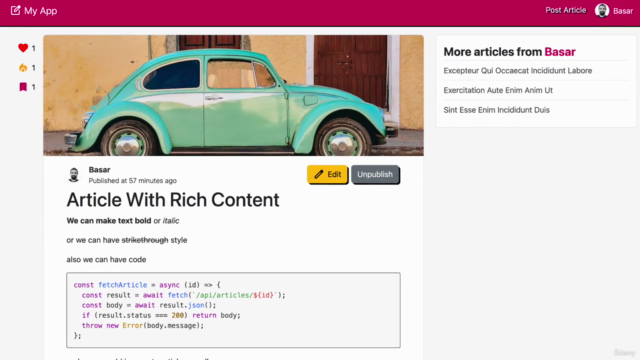The image size is (640, 360).
Task: Open Exercitation Aute Enim Anim Ut article
Action: (x=498, y=90)
